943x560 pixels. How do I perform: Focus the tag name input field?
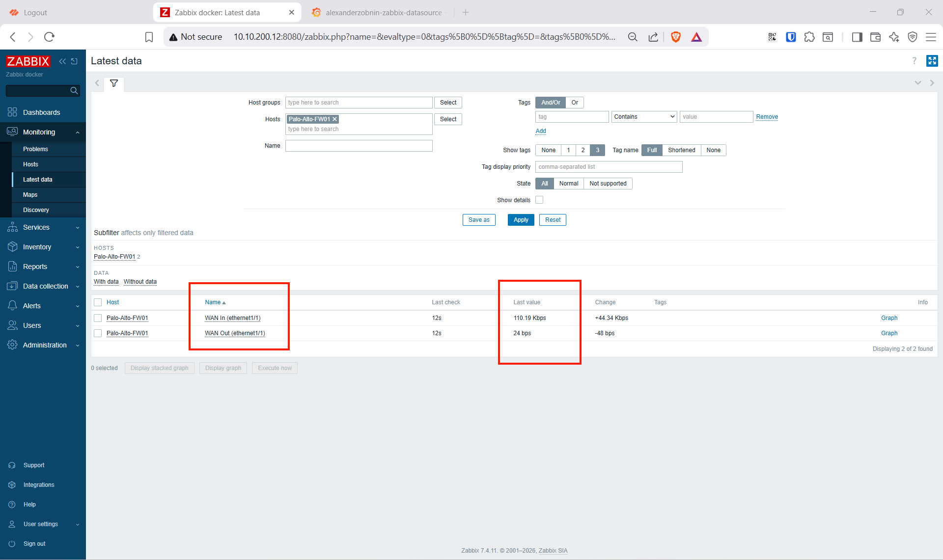[x=572, y=117]
